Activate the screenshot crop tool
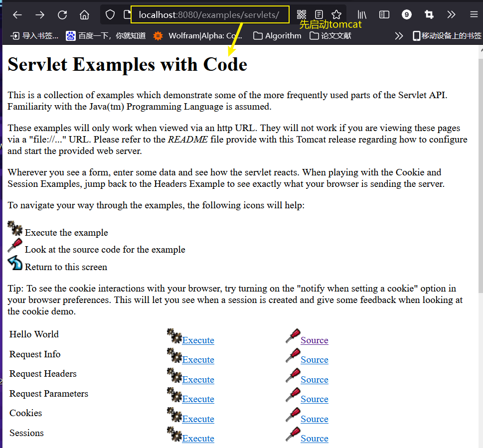 click(x=429, y=14)
